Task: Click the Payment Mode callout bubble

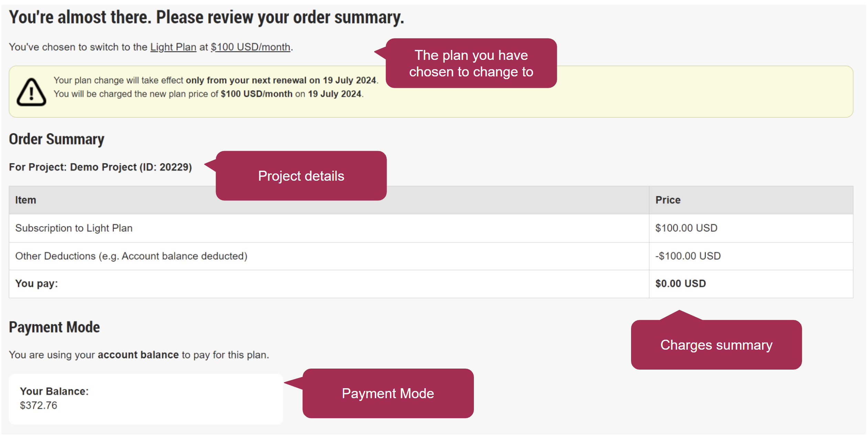Action: point(388,393)
